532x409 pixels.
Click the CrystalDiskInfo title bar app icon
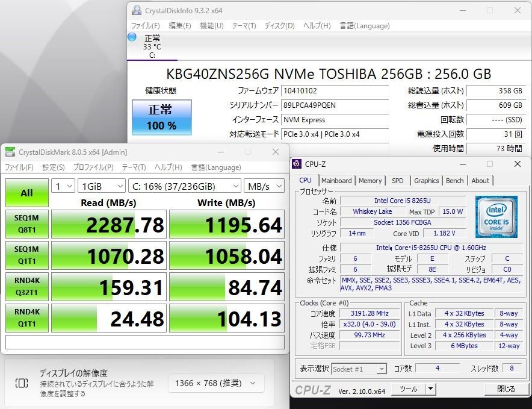coord(137,10)
